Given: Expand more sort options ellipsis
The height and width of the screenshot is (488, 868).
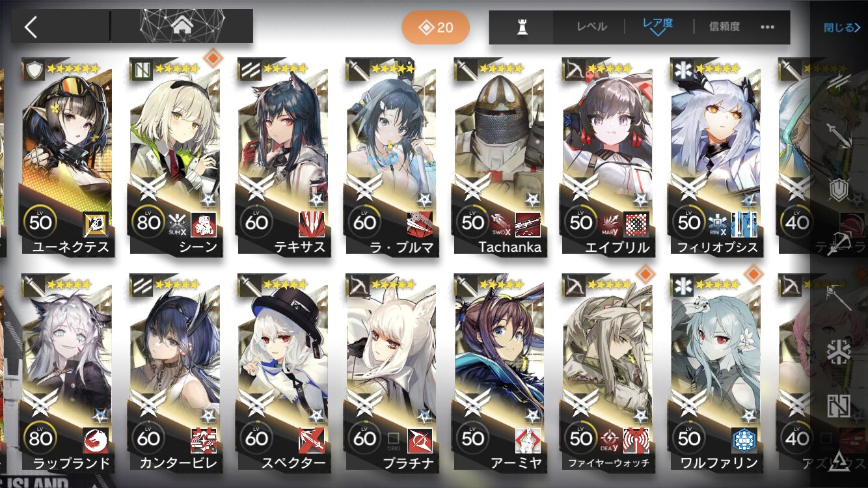Looking at the screenshot, I should (x=767, y=27).
